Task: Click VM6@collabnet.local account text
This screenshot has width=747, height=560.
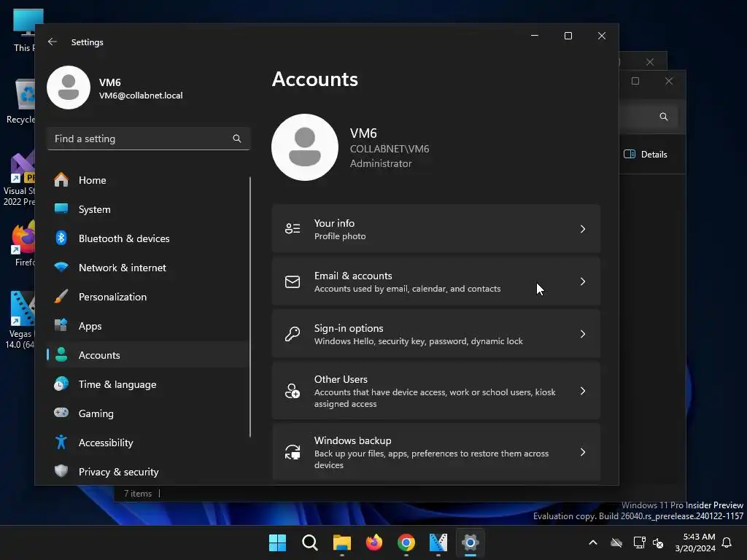Action: tap(141, 96)
